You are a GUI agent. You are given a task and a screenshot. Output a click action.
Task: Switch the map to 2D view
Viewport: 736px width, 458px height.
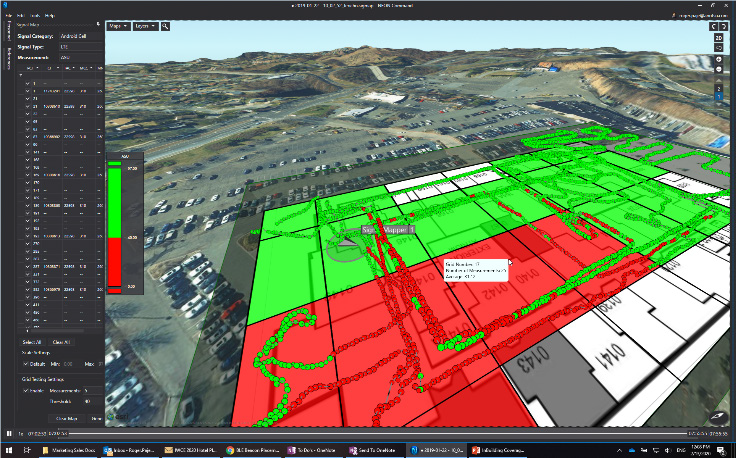719,38
